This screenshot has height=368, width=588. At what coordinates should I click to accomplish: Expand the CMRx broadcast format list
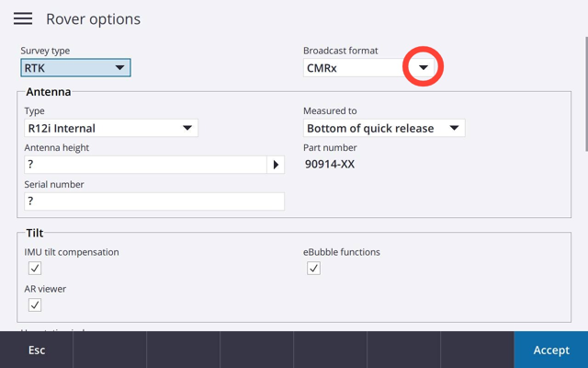tap(368, 67)
